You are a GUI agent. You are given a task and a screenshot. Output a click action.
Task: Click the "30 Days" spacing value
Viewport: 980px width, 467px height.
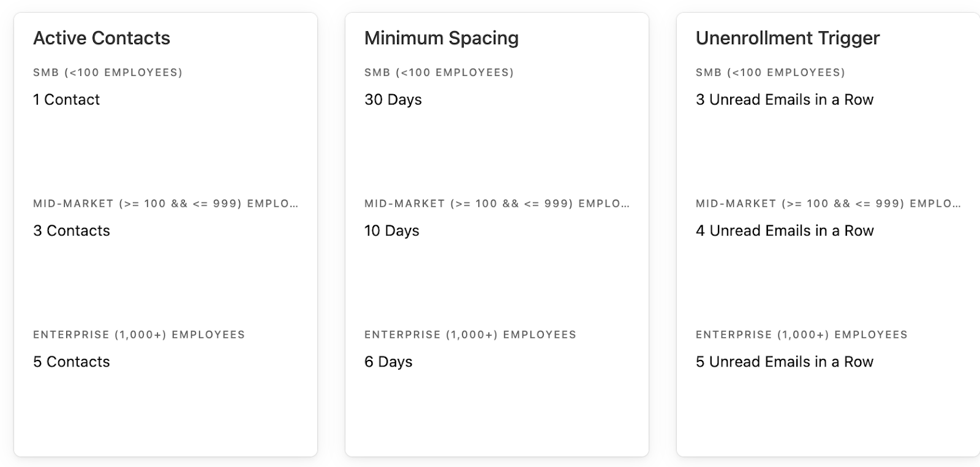pos(393,100)
